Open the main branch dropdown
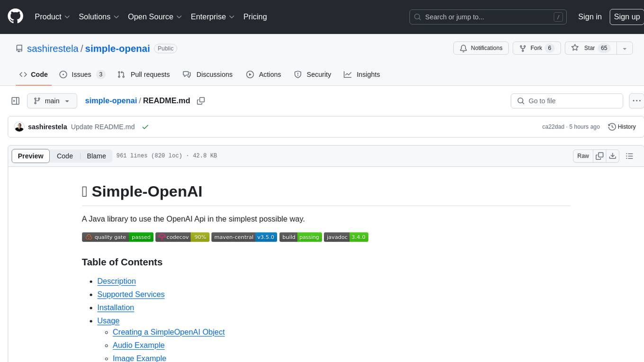This screenshot has height=362, width=644. coord(52,101)
